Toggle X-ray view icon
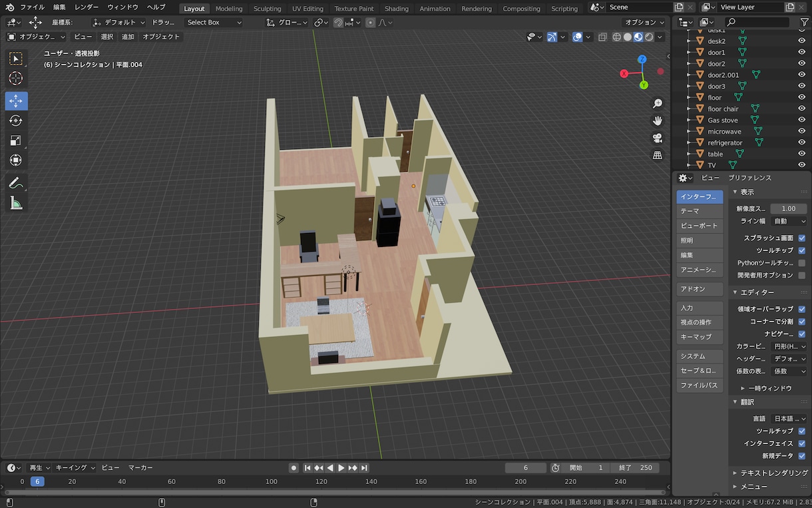The height and width of the screenshot is (508, 812). tap(602, 37)
